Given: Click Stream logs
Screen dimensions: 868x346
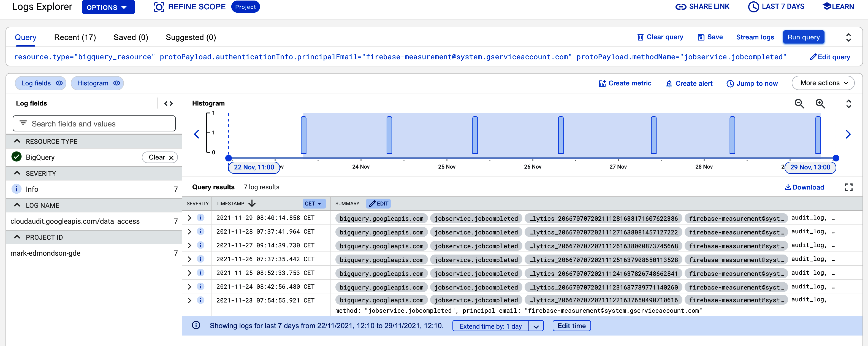Looking at the screenshot, I should (x=755, y=37).
